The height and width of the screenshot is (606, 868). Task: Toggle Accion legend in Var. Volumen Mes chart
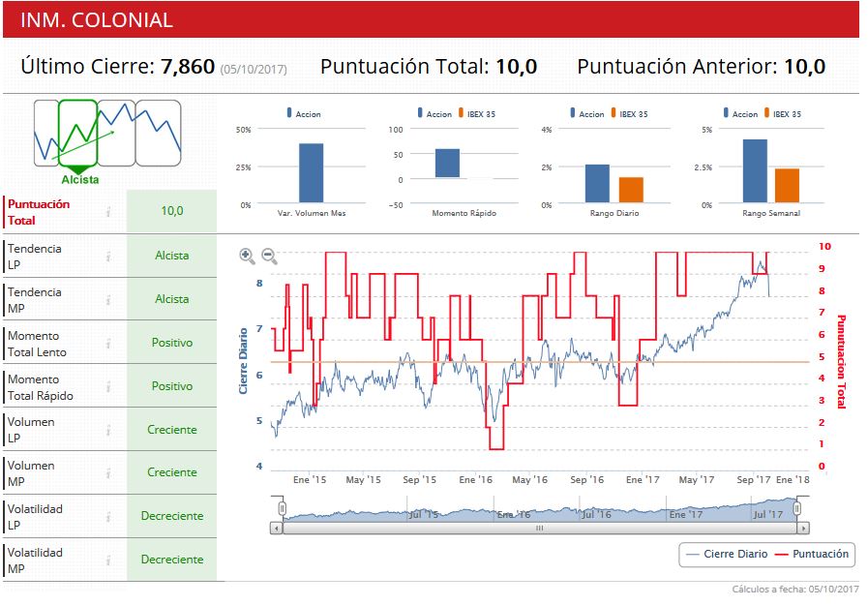tap(304, 113)
